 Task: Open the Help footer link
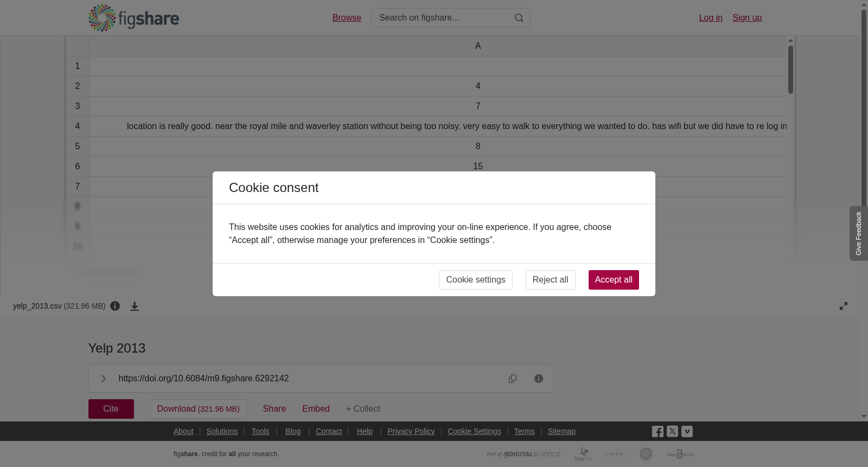pyautogui.click(x=365, y=431)
